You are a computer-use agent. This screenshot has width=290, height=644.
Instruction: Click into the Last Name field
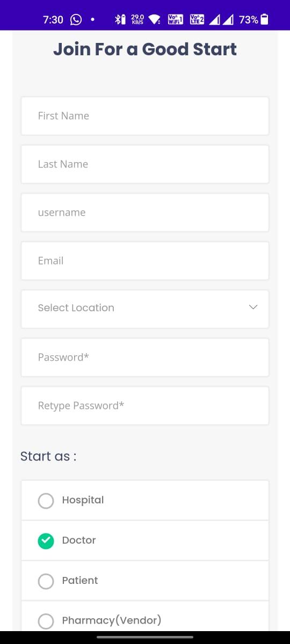pyautogui.click(x=145, y=164)
